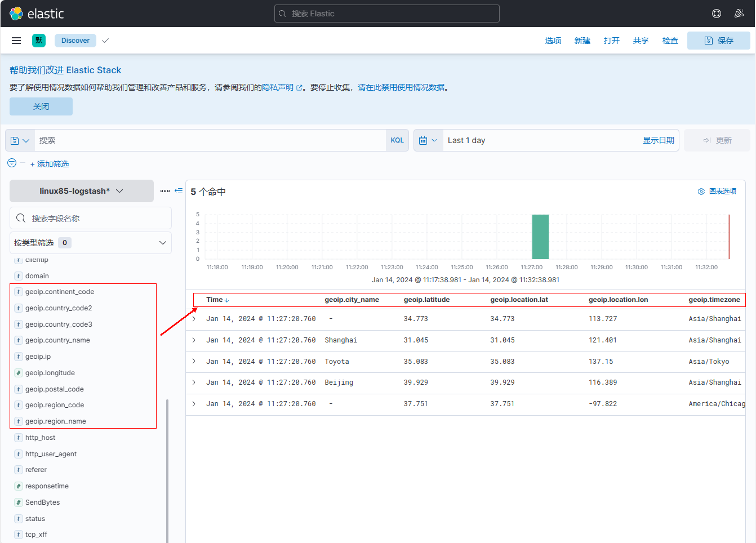Screen dimensions: 756x543
Task: Click the blue Save button
Action: click(718, 41)
